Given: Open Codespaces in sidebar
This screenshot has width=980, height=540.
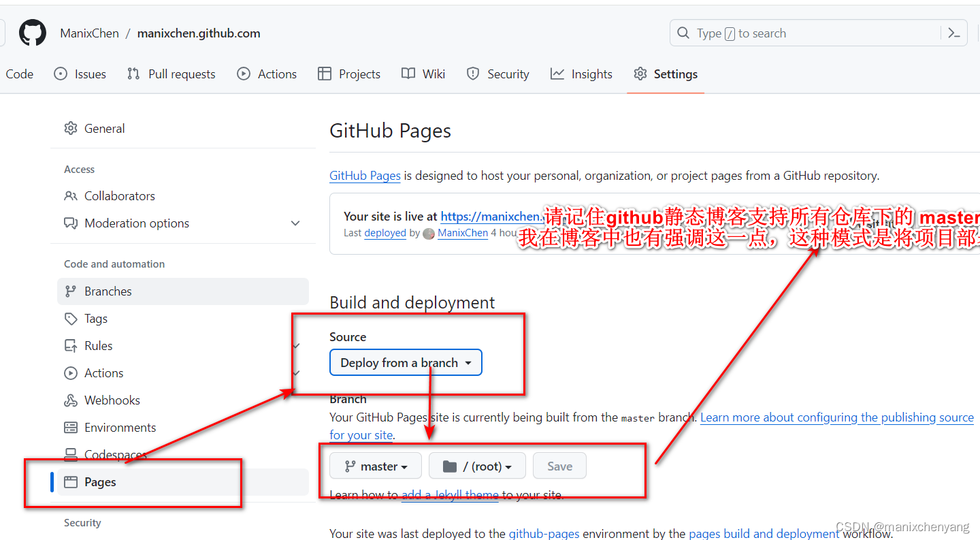Looking at the screenshot, I should 183,455.
